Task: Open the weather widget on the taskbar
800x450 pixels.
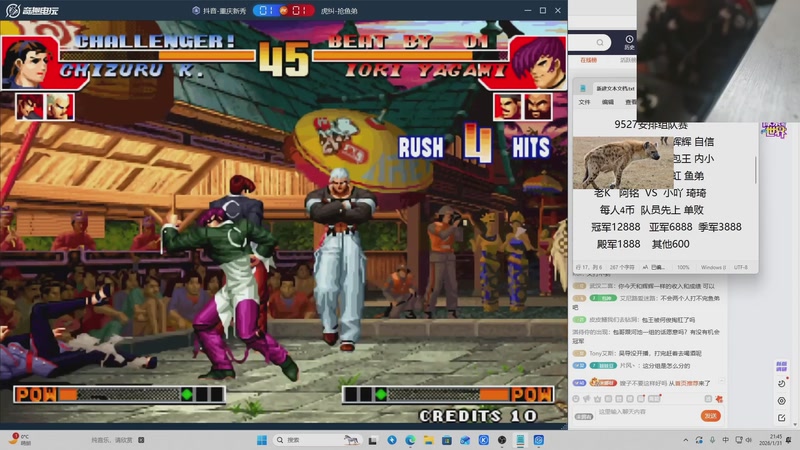Action: (19, 439)
